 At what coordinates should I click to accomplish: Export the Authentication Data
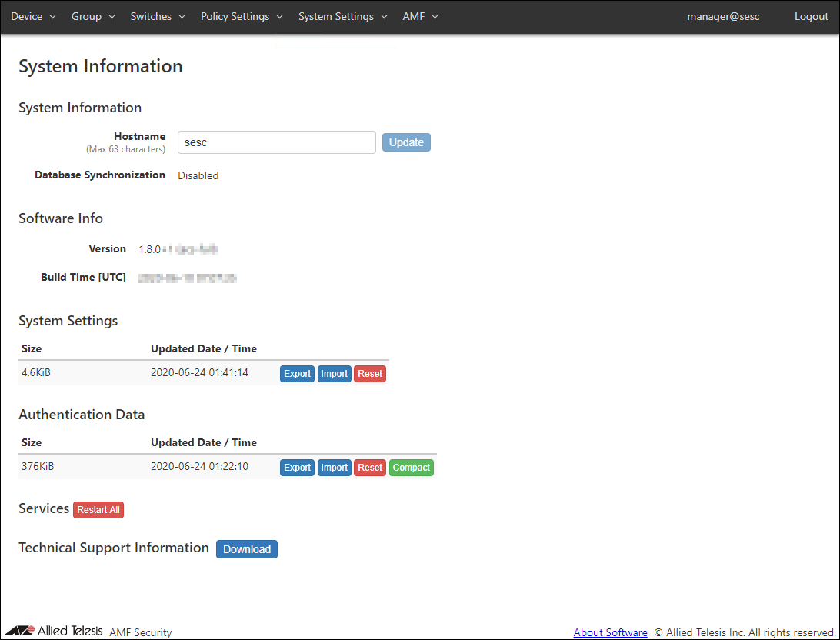tap(297, 468)
